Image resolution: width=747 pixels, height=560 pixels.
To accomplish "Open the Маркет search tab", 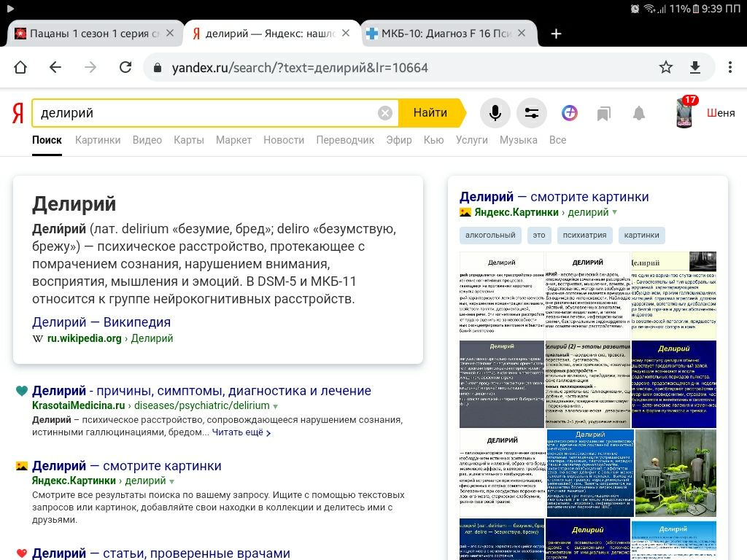I will [233, 140].
